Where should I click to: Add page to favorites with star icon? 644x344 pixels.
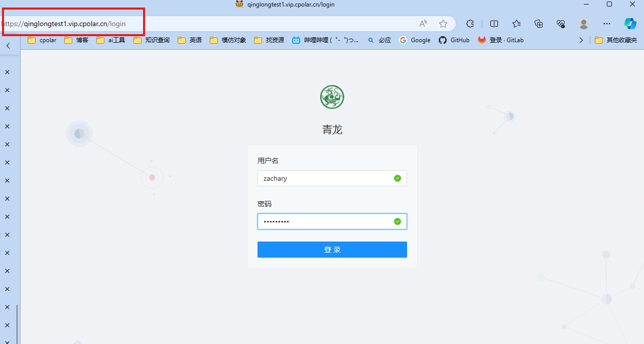443,24
